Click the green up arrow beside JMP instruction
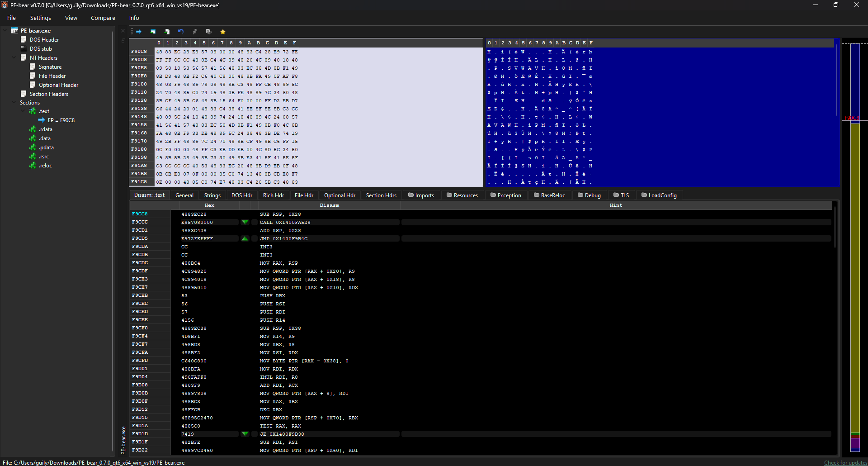868x466 pixels. tap(245, 238)
